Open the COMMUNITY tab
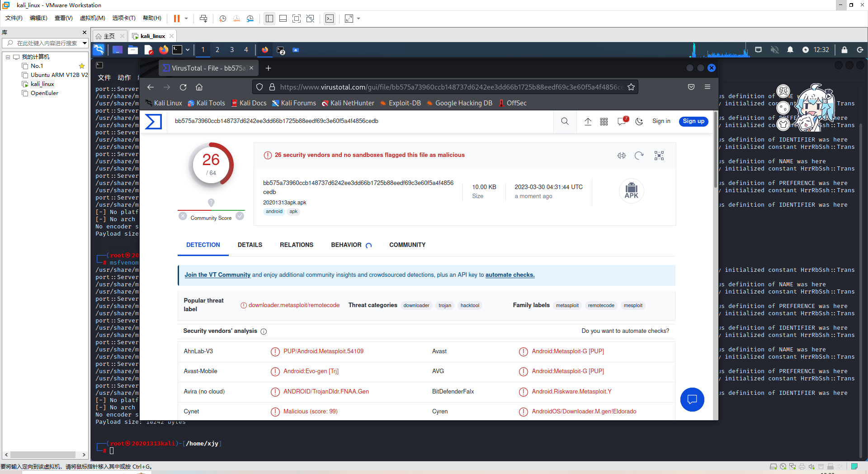The image size is (868, 474). coord(407,245)
